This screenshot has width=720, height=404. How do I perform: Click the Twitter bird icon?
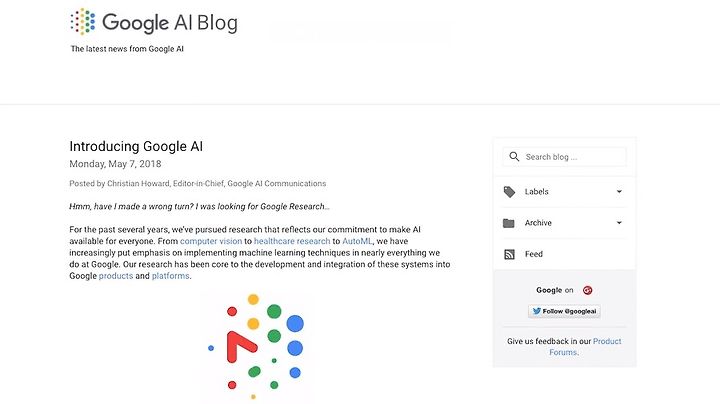click(x=536, y=311)
